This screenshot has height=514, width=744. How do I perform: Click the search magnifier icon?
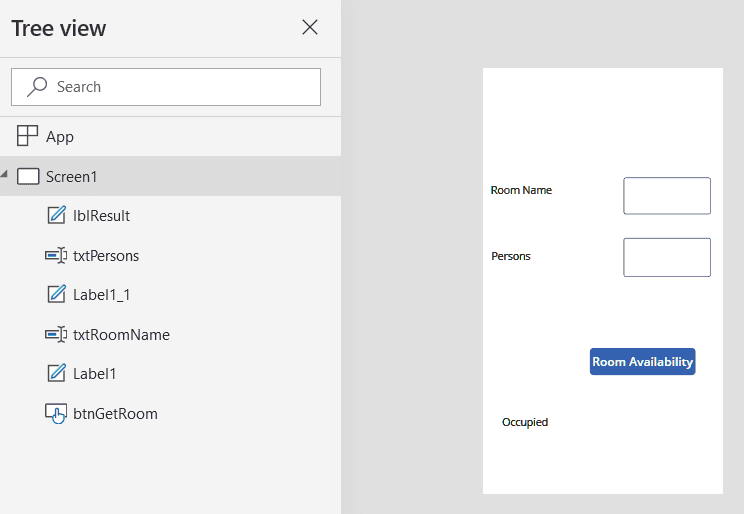tap(37, 87)
